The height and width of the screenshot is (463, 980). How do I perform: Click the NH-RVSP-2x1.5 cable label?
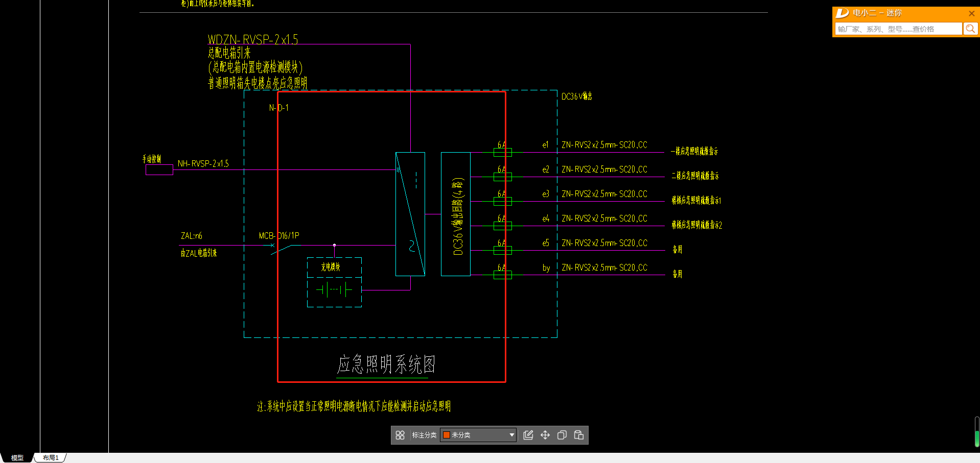tap(203, 163)
